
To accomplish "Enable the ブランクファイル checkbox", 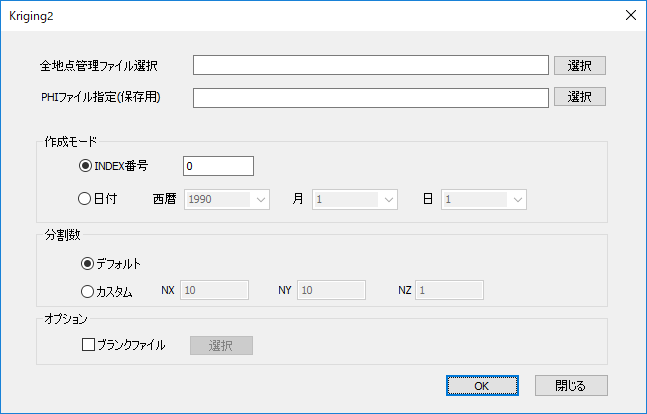I will point(88,345).
